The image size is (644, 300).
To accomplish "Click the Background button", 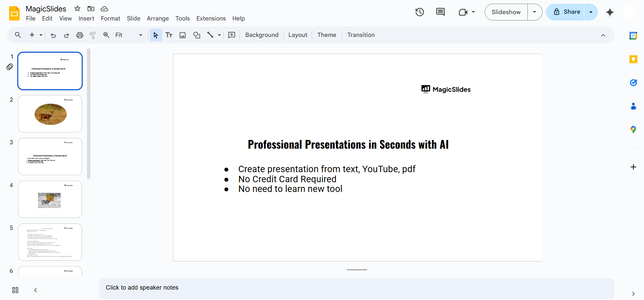I will pos(262,35).
